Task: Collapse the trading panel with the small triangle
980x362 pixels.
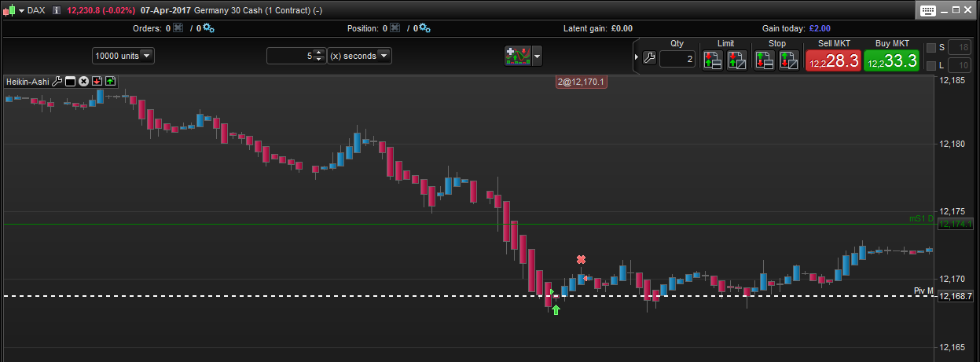Action: [x=637, y=57]
